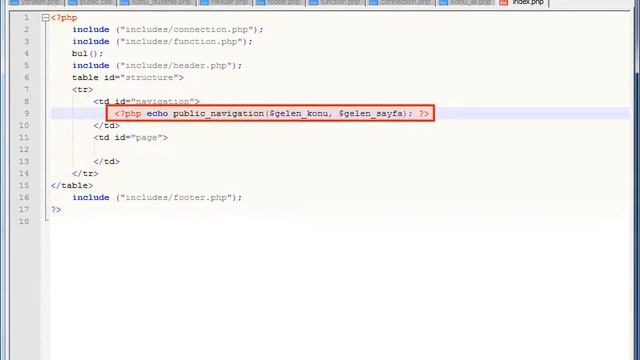
Task: Select line number 18 in the gutter
Action: (24, 221)
